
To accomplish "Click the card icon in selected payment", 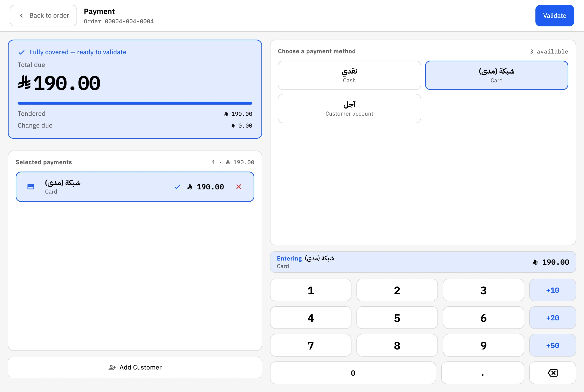I will coord(31,187).
